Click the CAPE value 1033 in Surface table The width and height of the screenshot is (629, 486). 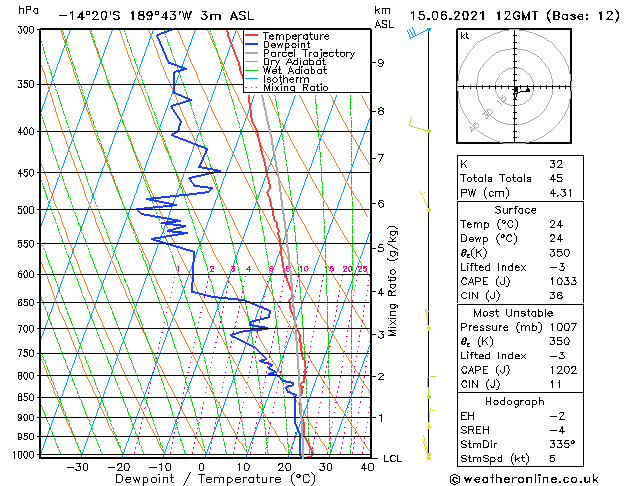(563, 281)
